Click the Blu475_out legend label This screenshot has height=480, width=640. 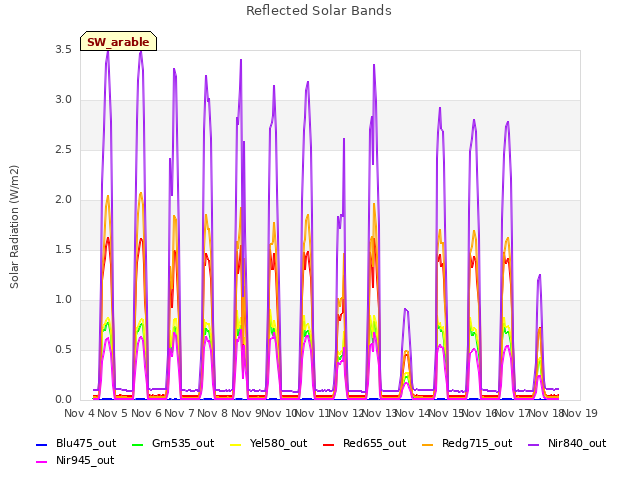pos(86,444)
